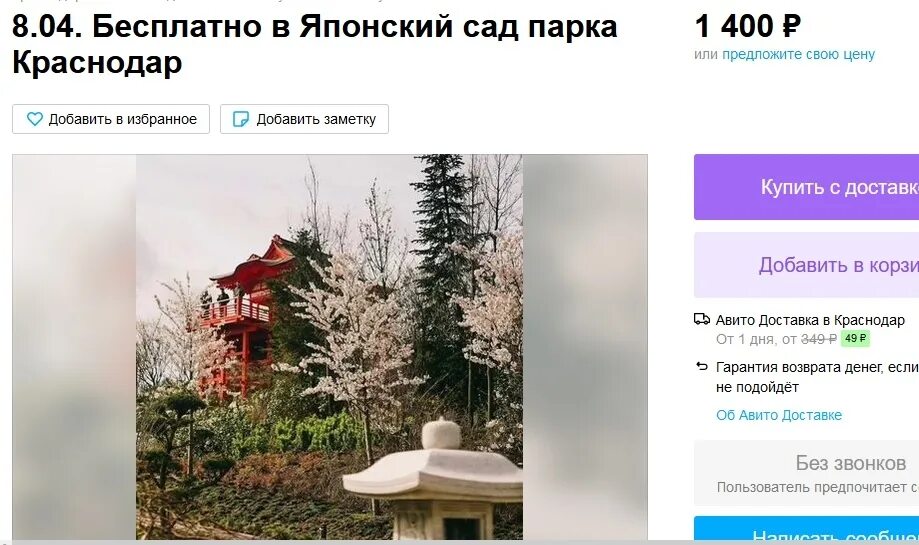Add item with Добавить в корзину

pos(806,265)
